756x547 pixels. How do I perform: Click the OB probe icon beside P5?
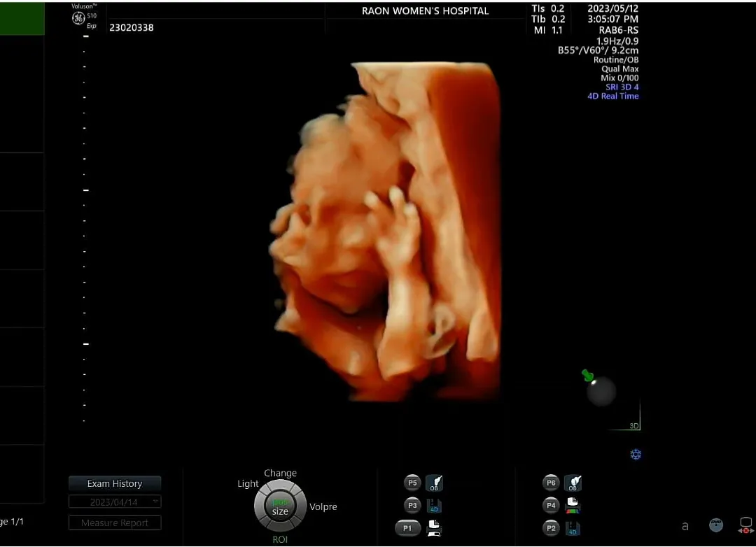[x=435, y=483]
